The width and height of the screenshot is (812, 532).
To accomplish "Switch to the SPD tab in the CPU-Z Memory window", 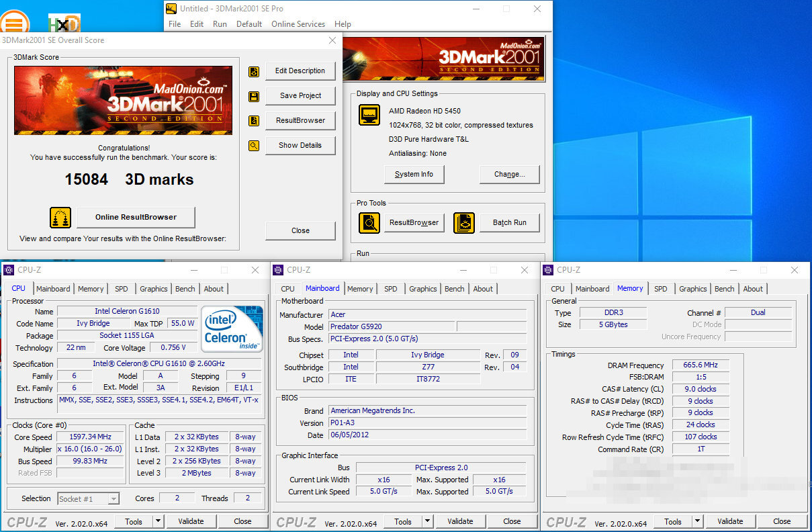I will point(661,289).
